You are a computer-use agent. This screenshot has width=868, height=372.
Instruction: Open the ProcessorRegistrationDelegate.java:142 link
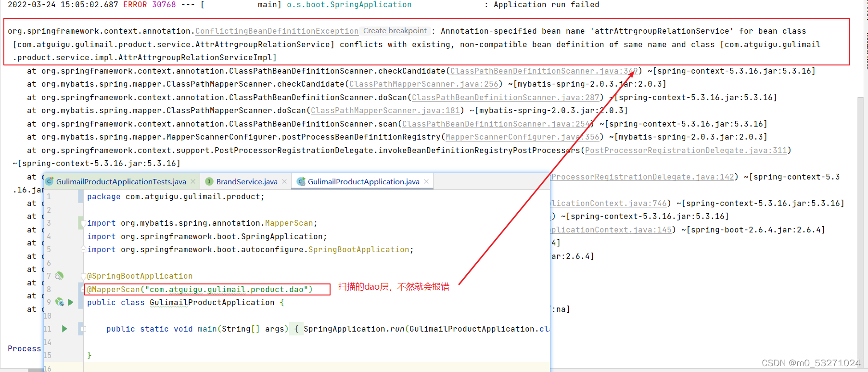[x=642, y=177]
